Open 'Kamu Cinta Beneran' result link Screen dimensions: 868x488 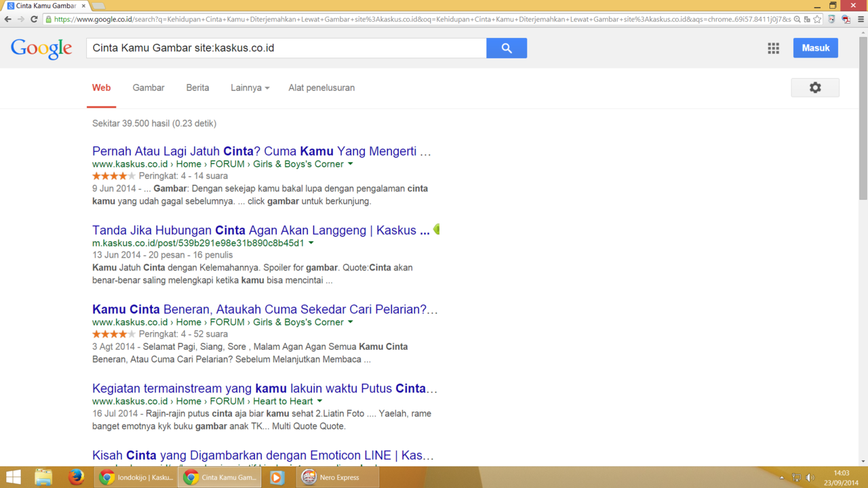tap(265, 310)
